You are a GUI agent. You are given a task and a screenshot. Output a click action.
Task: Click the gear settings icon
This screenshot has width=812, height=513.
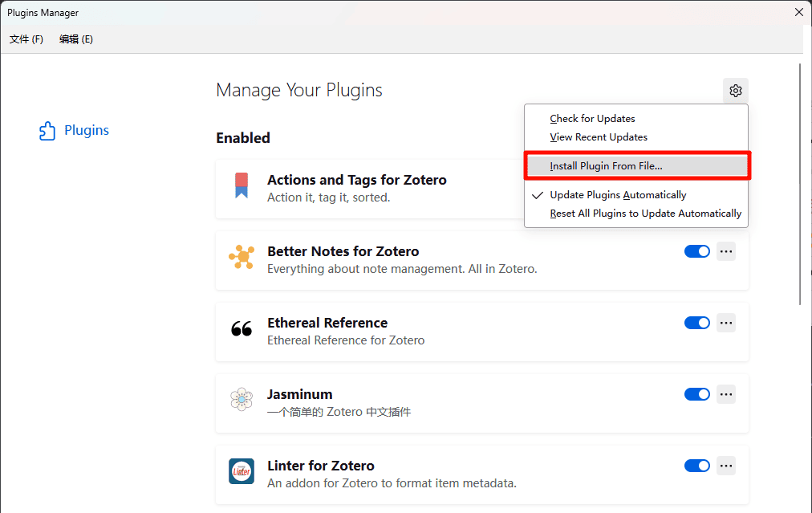pos(735,91)
